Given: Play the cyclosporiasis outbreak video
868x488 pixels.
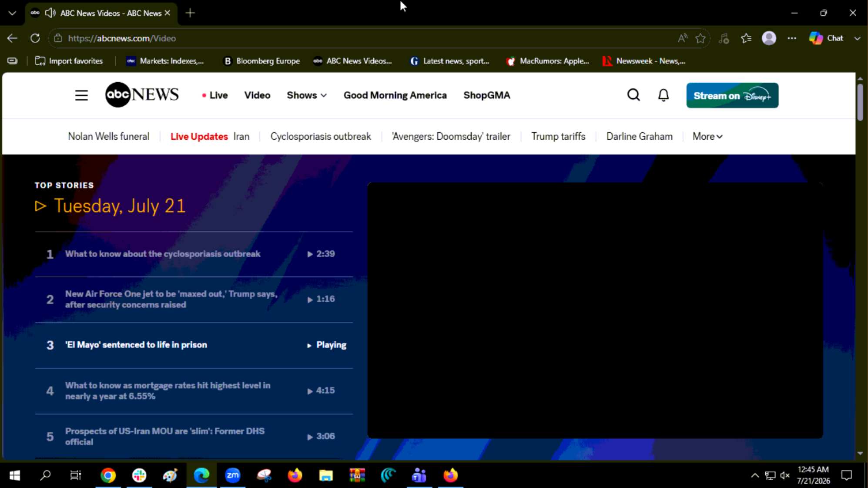Looking at the screenshot, I should click(x=194, y=254).
